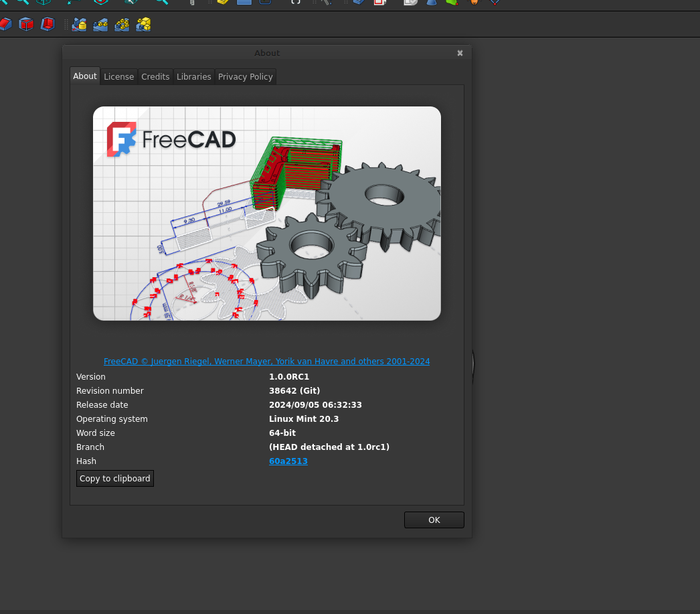The image size is (700, 614).
Task: Click the icon with large stacked yellow cubes
Action: pos(143,24)
